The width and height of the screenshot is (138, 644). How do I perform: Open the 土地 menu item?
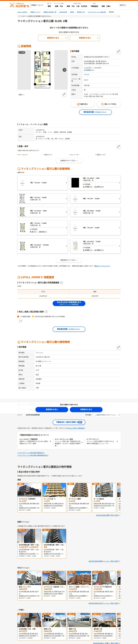tap(78, 6)
